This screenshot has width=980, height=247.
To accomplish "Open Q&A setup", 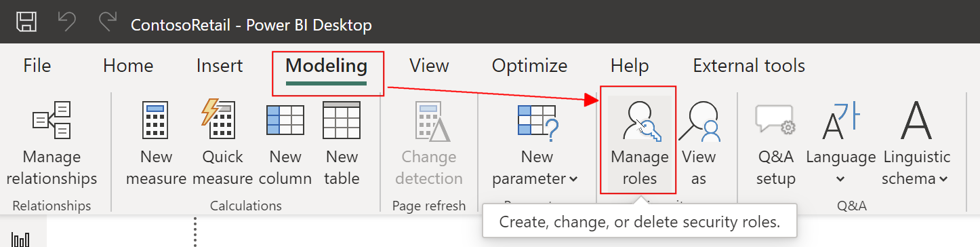I will [x=776, y=144].
